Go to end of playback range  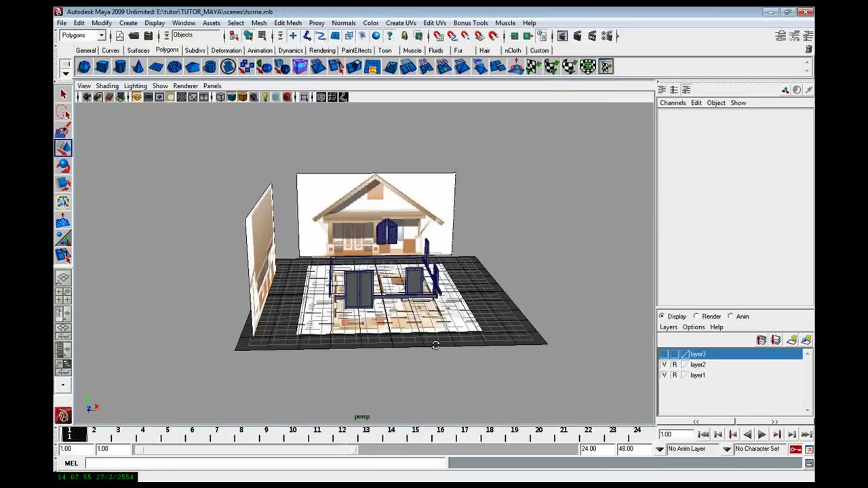pos(806,435)
